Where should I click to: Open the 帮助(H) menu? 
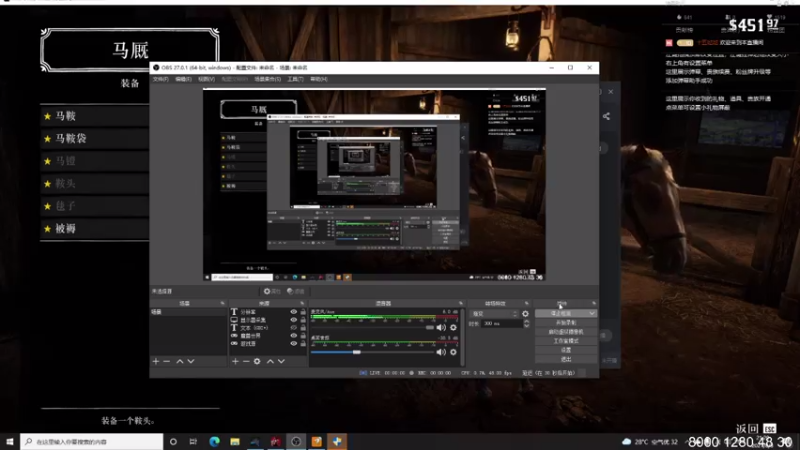[x=319, y=79]
